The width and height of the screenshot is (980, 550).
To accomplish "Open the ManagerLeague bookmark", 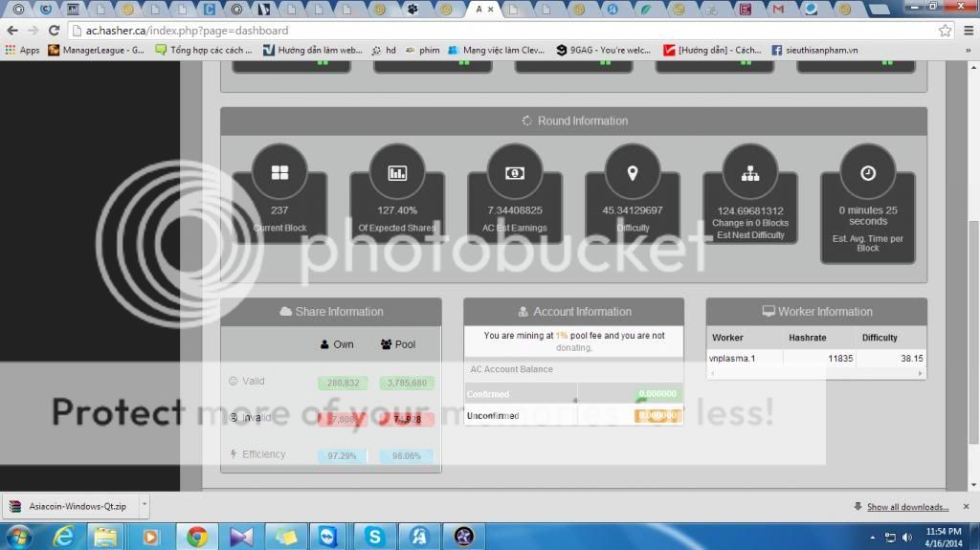I will tap(97, 50).
